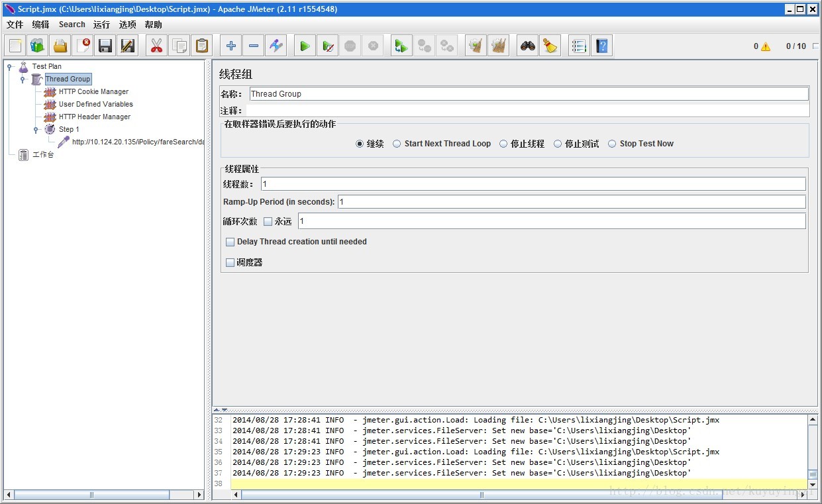822x504 pixels.
Task: Clear all results with double broom icon
Action: click(x=498, y=46)
